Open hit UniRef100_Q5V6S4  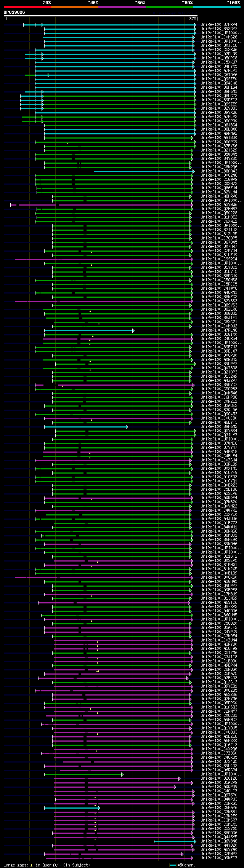click(x=219, y=431)
